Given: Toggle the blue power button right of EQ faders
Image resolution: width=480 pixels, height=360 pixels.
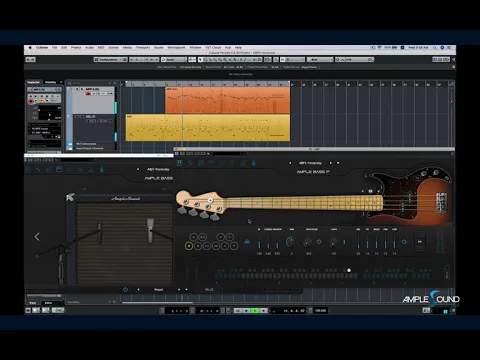Looking at the screenshot, I should pyautogui.click(x=404, y=242).
